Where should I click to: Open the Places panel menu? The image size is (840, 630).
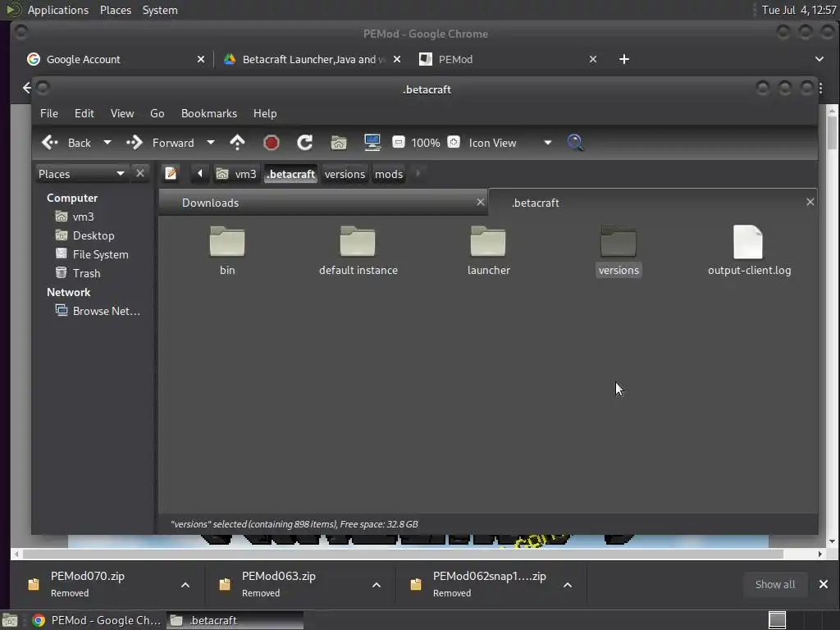116,10
